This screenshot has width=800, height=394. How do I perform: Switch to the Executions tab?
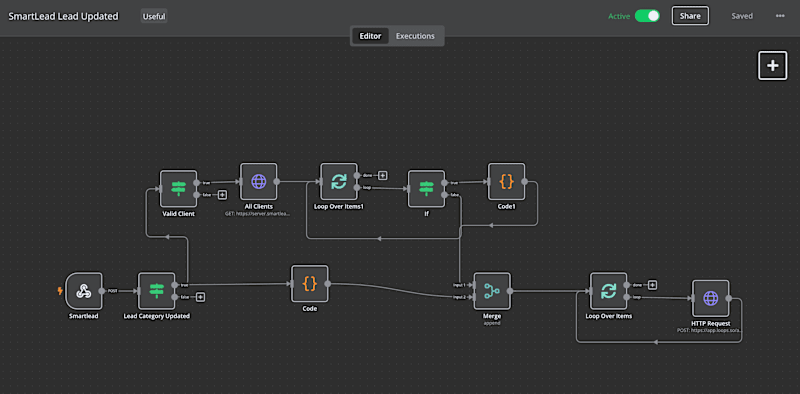[415, 36]
